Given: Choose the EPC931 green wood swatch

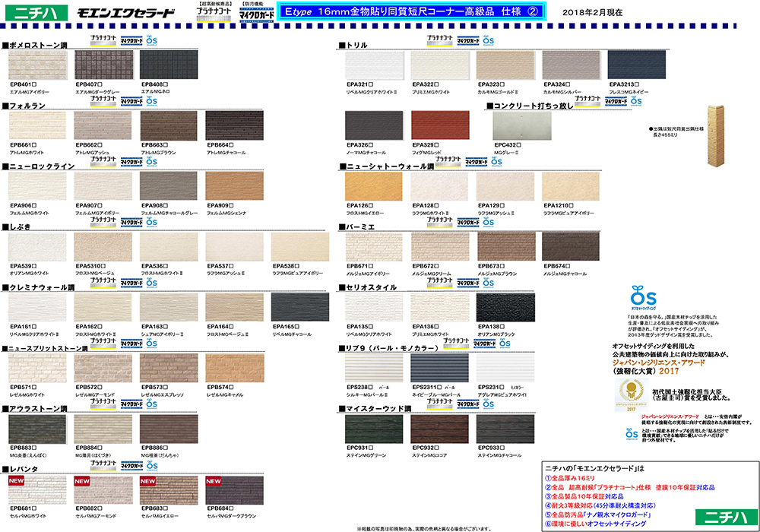Looking at the screenshot, I should pos(374,429).
